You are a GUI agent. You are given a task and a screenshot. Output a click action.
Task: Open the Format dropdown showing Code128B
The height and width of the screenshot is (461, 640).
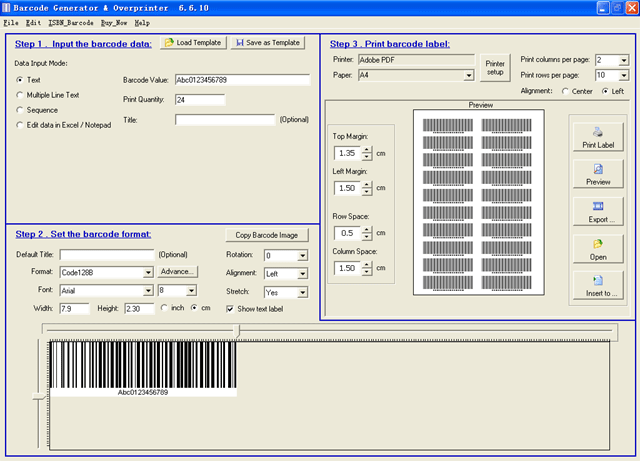coord(148,272)
